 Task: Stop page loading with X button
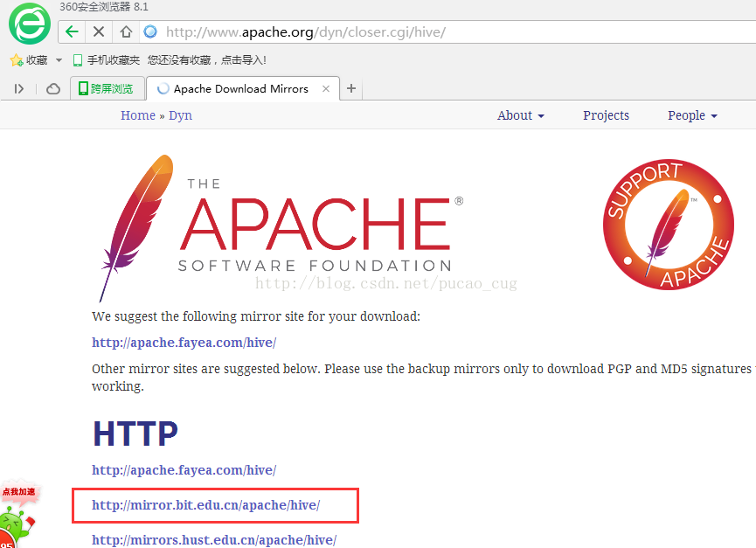tap(99, 31)
